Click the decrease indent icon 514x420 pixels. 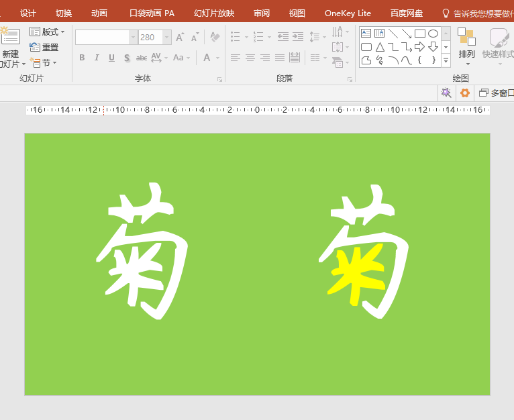[283, 37]
